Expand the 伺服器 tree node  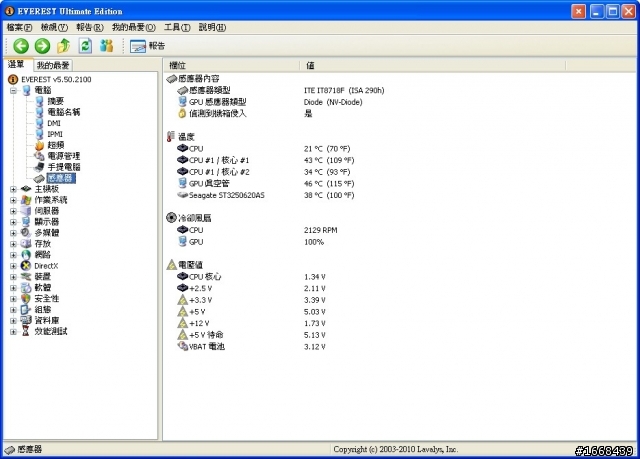pyautogui.click(x=13, y=211)
